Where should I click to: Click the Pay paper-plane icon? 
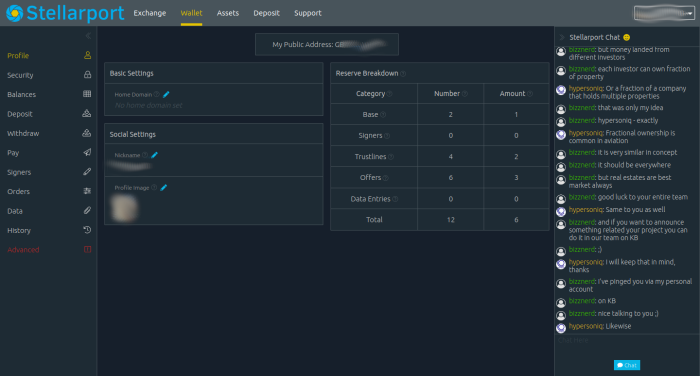[x=88, y=152]
